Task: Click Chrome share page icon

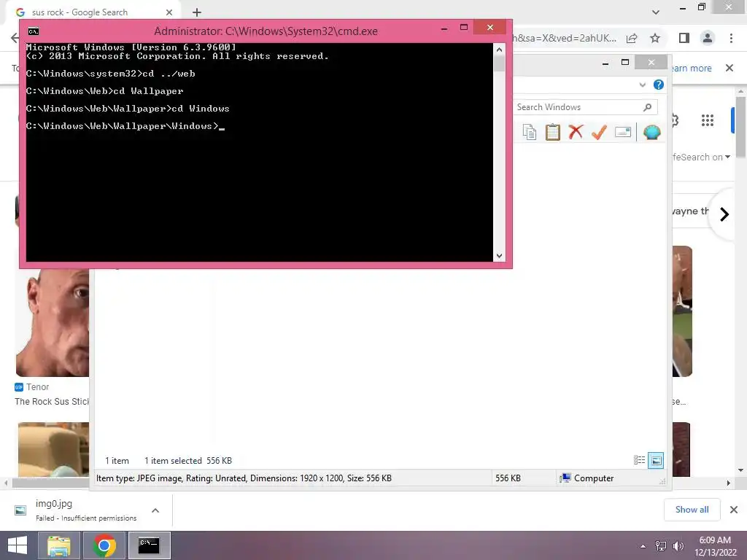Action: pos(632,38)
